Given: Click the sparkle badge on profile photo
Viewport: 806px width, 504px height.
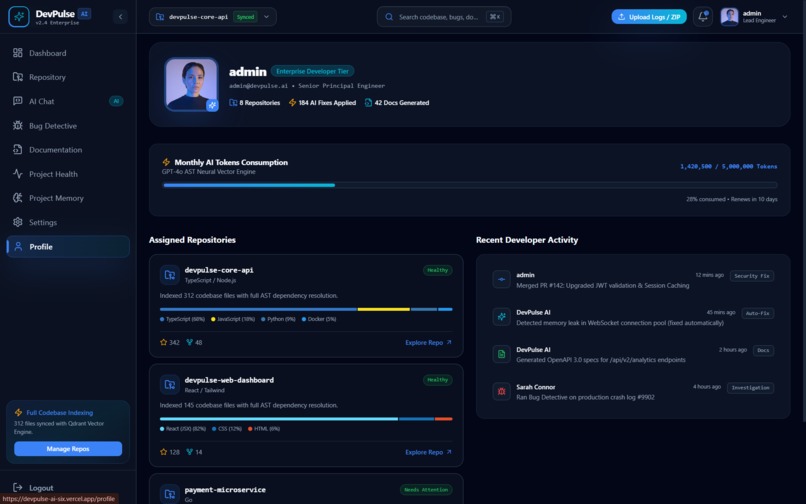Looking at the screenshot, I should (212, 105).
